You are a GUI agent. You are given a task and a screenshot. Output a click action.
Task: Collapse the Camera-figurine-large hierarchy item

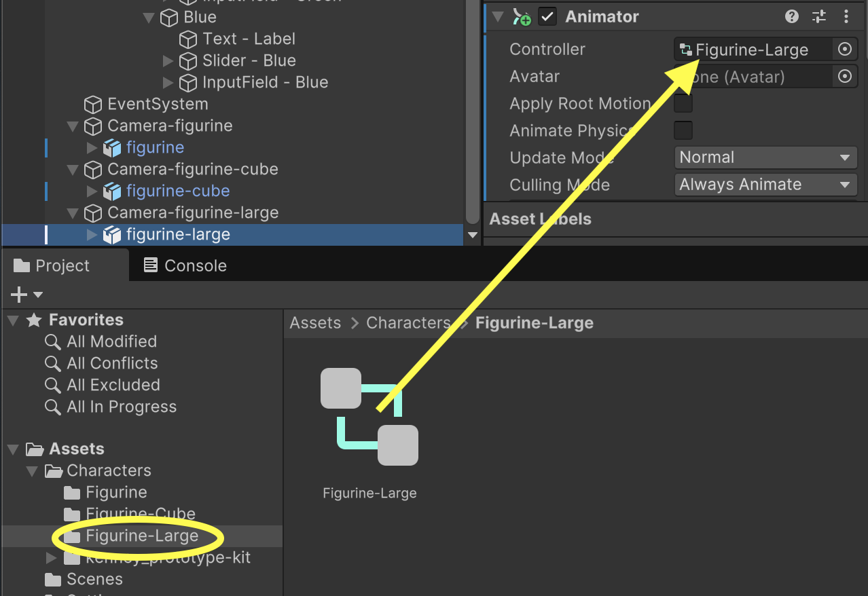[73, 213]
